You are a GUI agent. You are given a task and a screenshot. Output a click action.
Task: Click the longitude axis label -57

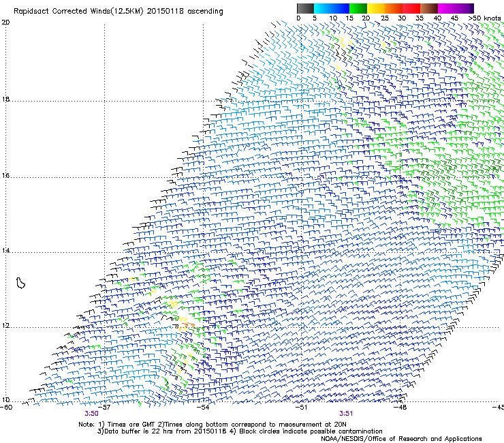[x=104, y=408]
